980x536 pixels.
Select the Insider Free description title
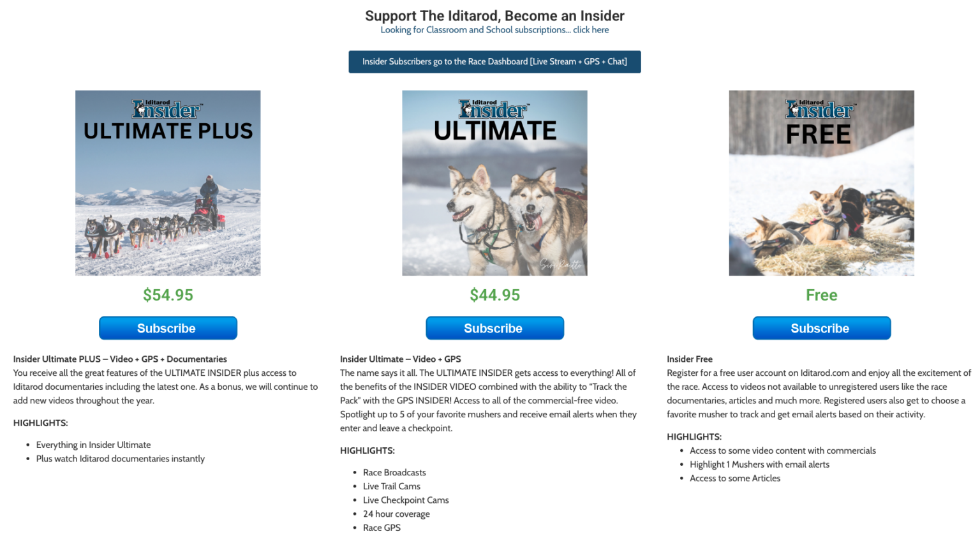690,359
